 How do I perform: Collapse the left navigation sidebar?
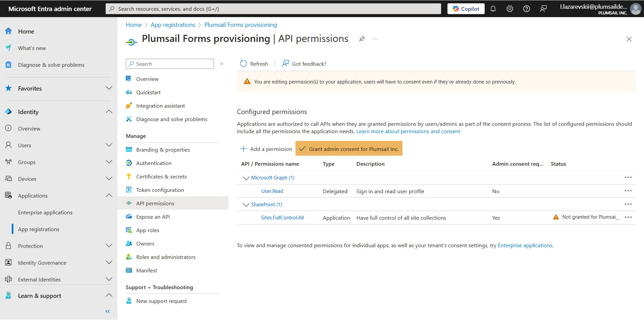(x=108, y=312)
